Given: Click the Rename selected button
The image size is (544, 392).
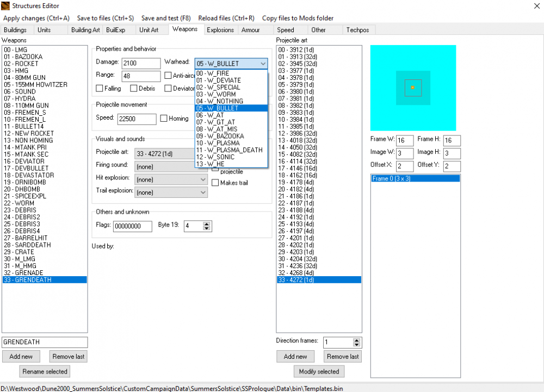Looking at the screenshot, I should pyautogui.click(x=45, y=372).
